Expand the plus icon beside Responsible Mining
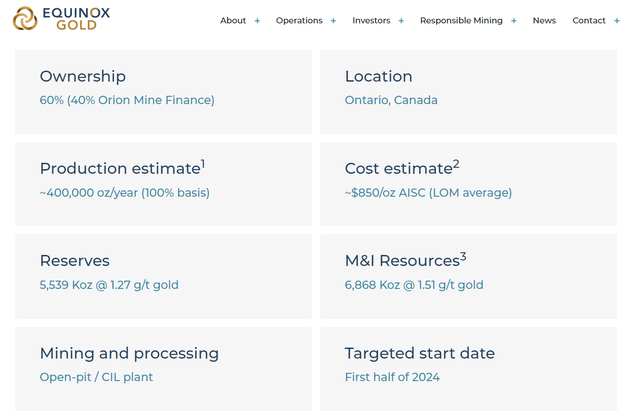640x415 pixels. (514, 21)
